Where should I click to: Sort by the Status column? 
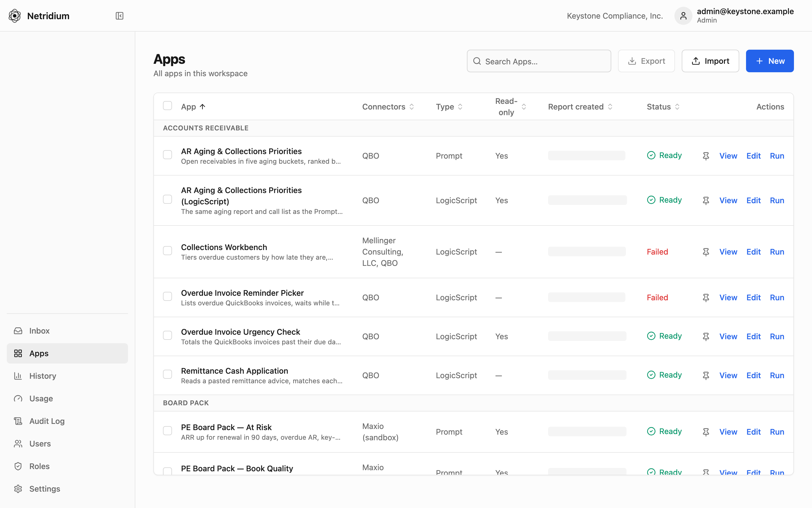tap(663, 107)
